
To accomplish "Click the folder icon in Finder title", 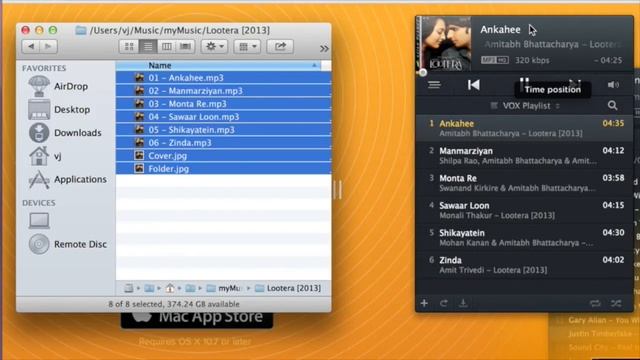I will coord(81,30).
